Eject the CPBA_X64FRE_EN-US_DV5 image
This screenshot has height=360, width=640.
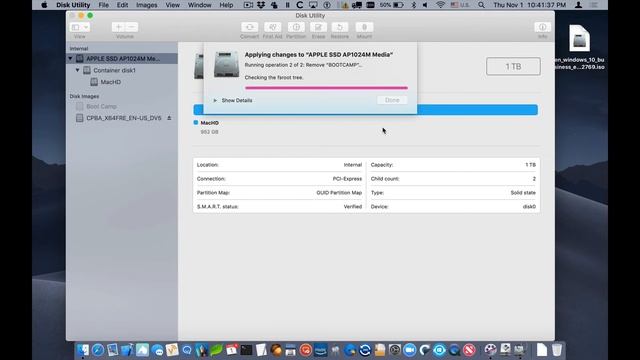169,118
